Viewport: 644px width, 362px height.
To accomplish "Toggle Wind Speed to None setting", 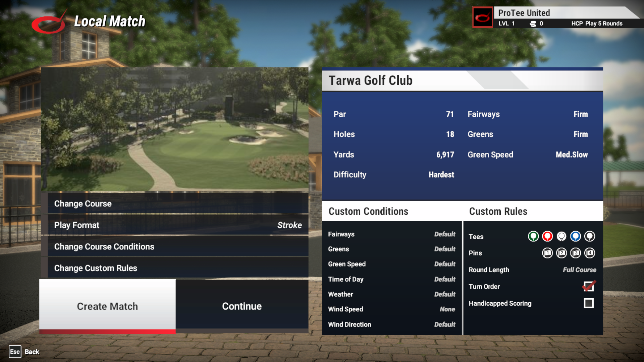I will [447, 309].
